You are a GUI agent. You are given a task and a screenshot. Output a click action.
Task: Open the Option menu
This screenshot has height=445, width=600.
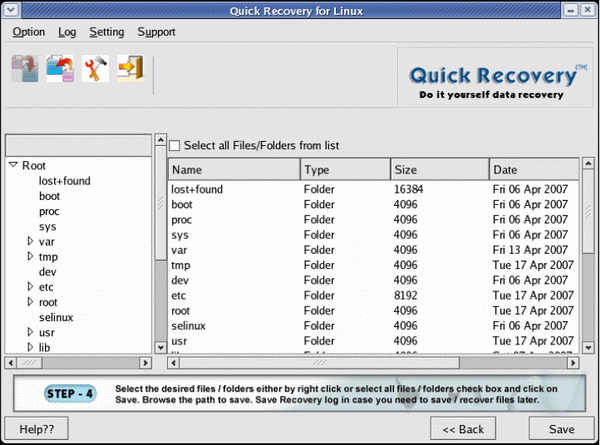pyautogui.click(x=29, y=32)
